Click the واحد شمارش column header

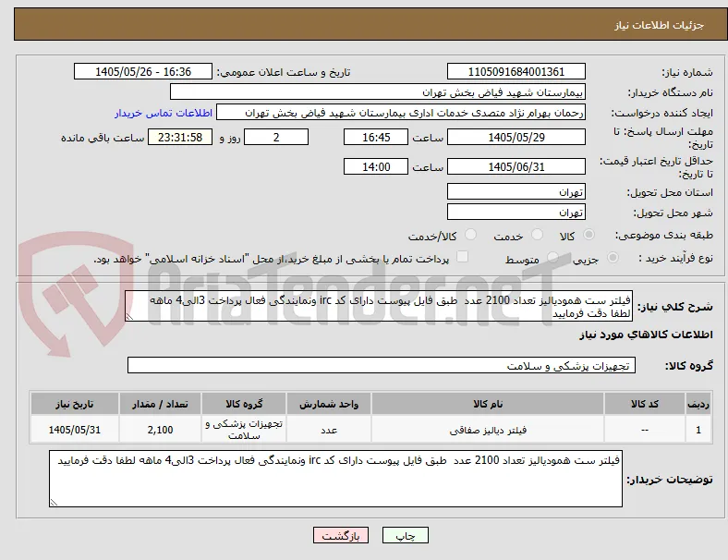click(329, 404)
